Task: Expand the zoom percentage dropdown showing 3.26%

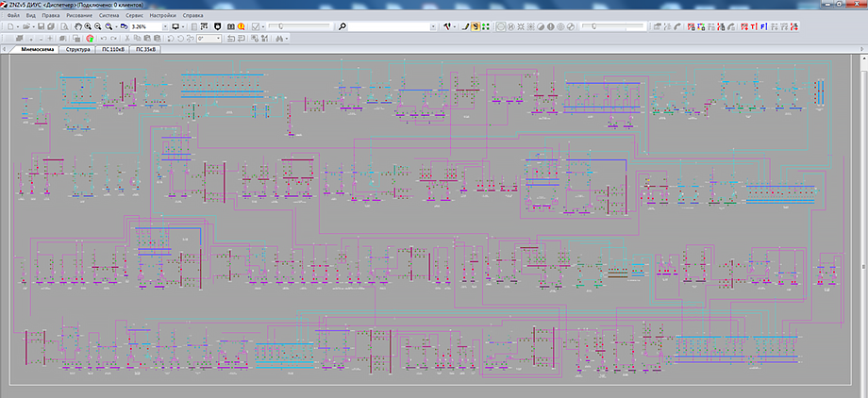Action: [165, 26]
